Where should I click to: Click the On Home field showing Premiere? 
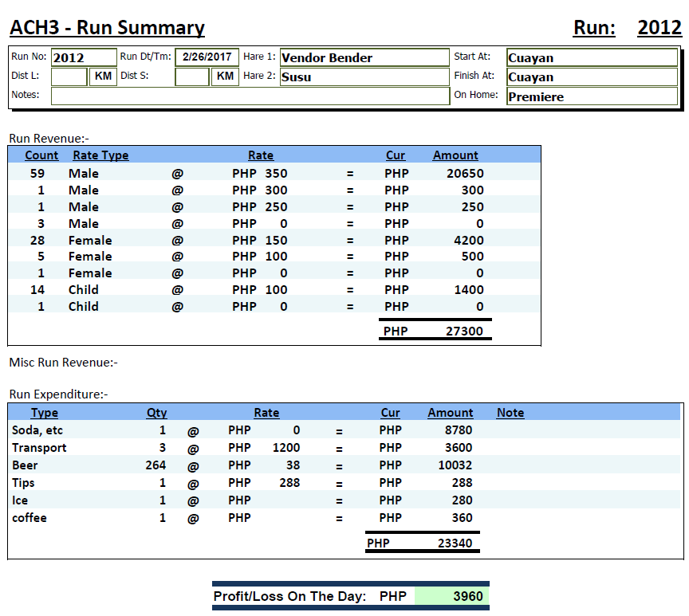click(x=592, y=96)
